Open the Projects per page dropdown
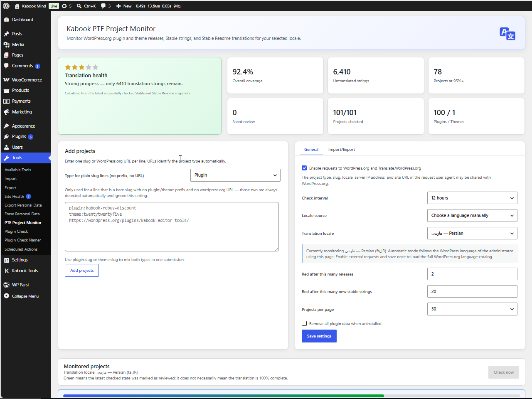 pos(472,309)
